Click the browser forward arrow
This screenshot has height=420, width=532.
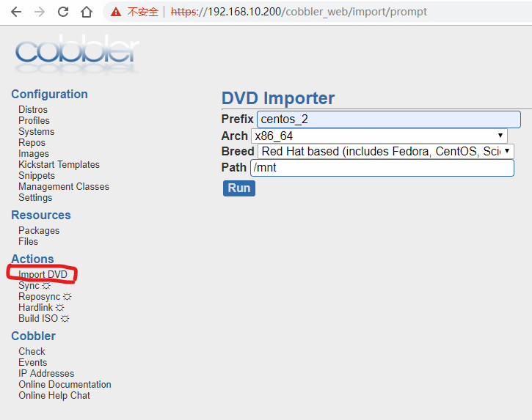[x=40, y=12]
